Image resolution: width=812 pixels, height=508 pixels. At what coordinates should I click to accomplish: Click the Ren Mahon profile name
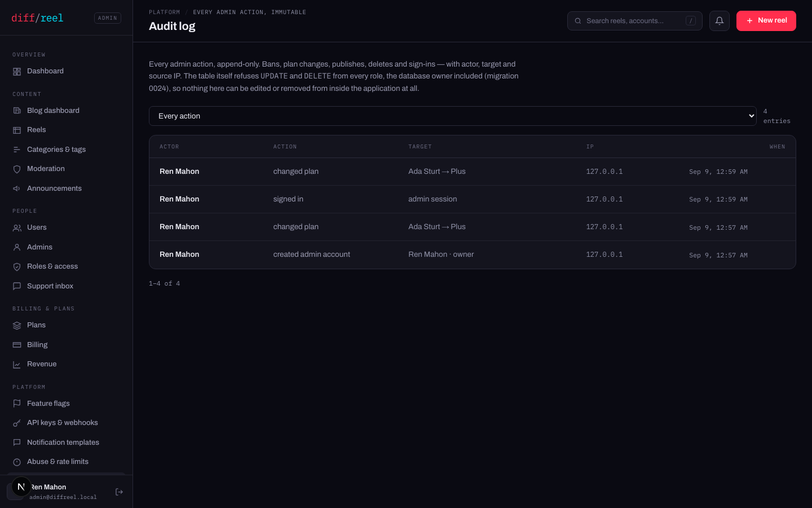pos(48,487)
